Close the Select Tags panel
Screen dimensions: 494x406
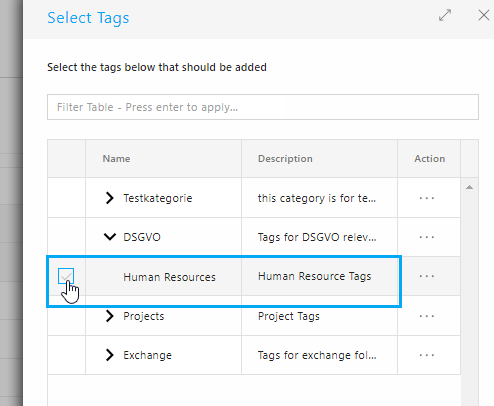(x=484, y=15)
